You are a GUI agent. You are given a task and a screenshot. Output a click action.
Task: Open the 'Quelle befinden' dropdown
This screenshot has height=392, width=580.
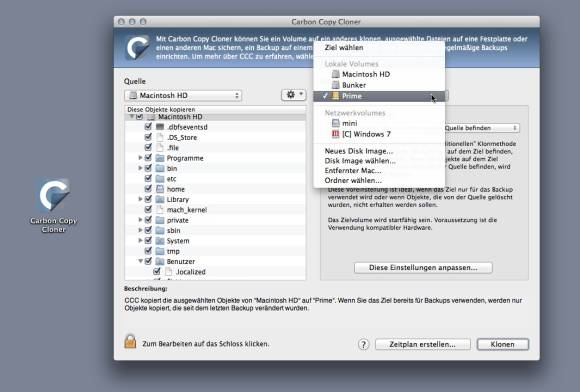point(482,128)
